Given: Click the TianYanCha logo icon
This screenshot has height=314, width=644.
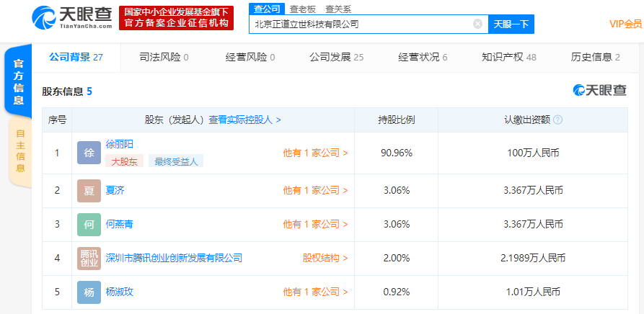Looking at the screenshot, I should 45,18.
